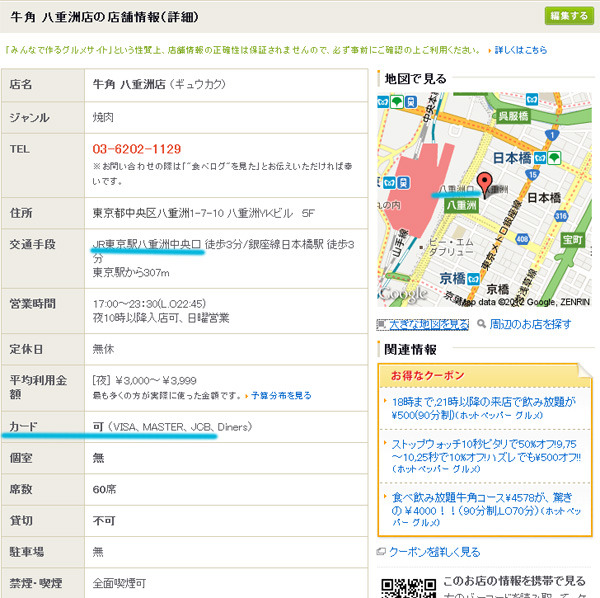Open the クーポンを詳しく見る coupon details link
Screen dimensions: 600x598
coord(434,551)
